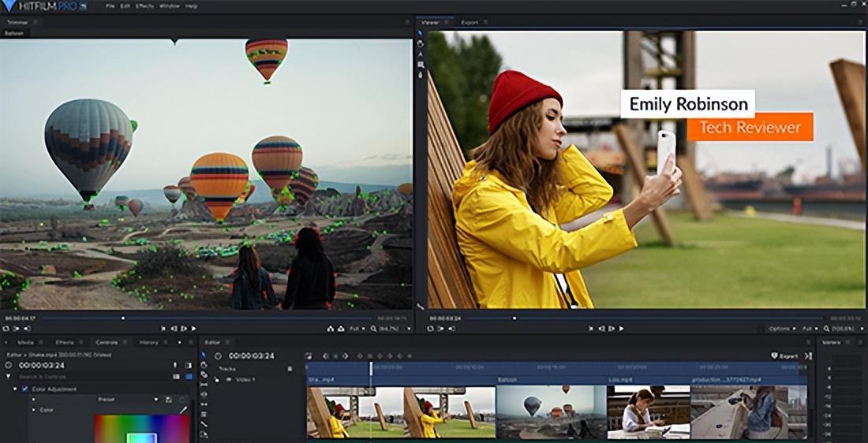Play the timeline in the Viewer
The image size is (868, 443).
(x=621, y=329)
